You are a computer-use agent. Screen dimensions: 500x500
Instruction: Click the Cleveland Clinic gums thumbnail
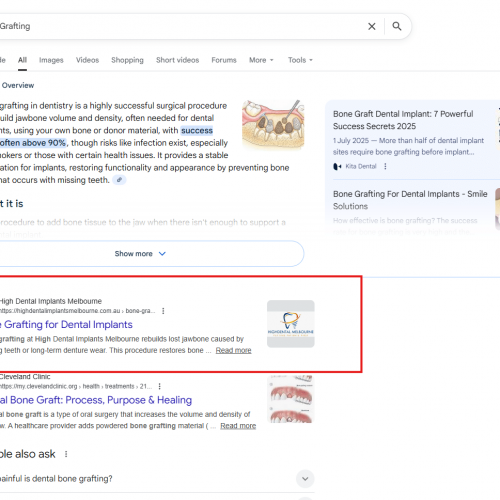(x=291, y=399)
